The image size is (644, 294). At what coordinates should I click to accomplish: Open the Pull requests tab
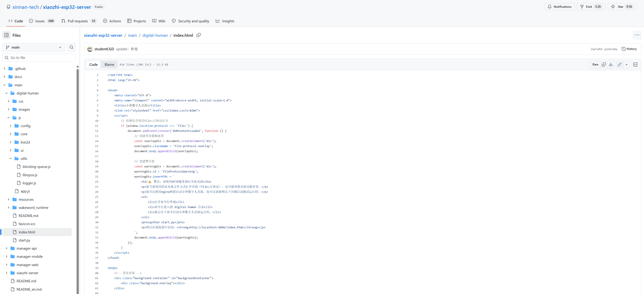tap(79, 21)
